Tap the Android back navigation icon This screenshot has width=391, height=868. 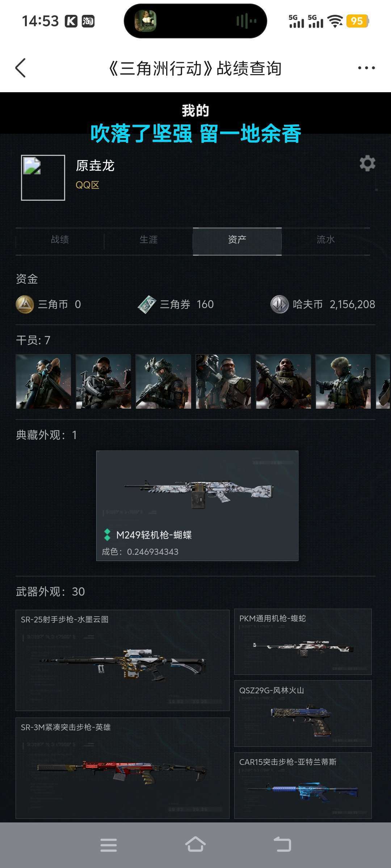click(x=282, y=845)
